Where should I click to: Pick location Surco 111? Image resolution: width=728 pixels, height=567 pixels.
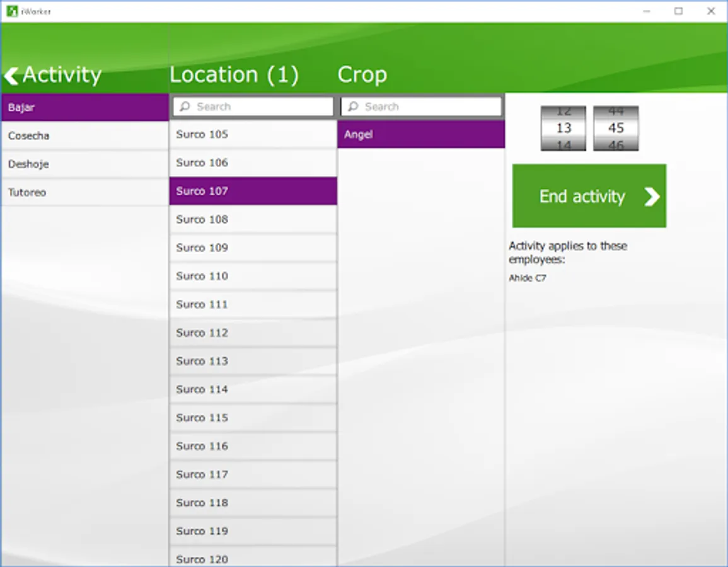pyautogui.click(x=253, y=304)
